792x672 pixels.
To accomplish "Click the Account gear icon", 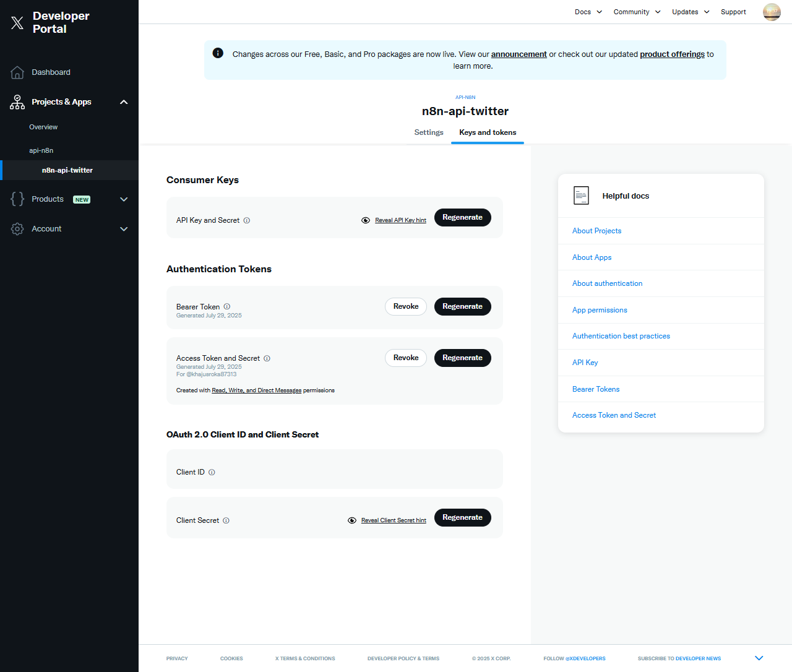I will pos(17,229).
